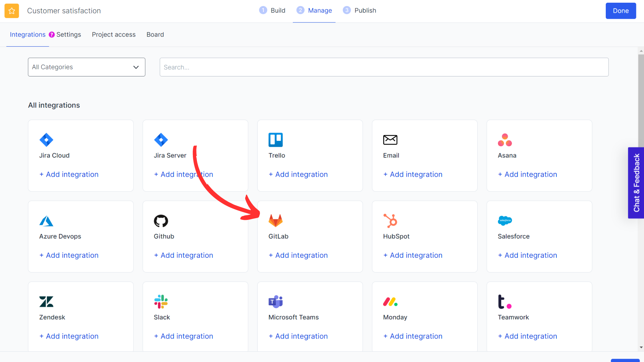Open the Chat & Feedback side panel
The image size is (644, 362).
[x=636, y=183]
